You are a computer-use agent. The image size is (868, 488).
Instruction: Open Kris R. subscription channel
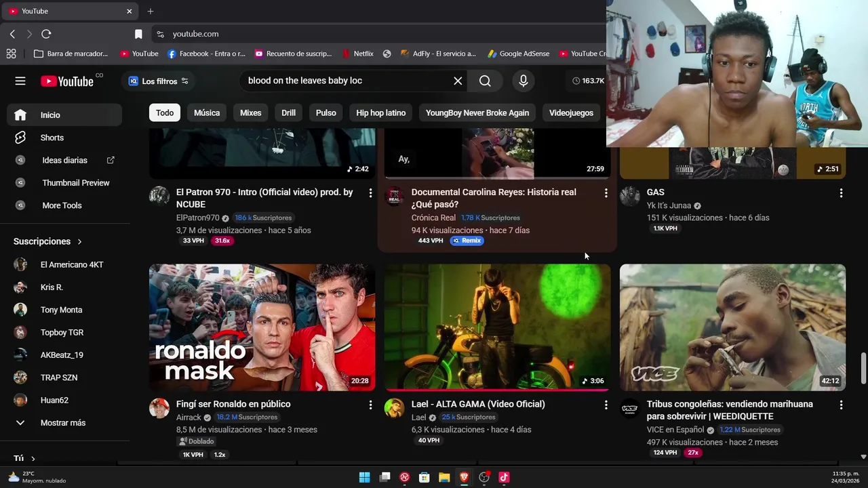(64, 287)
